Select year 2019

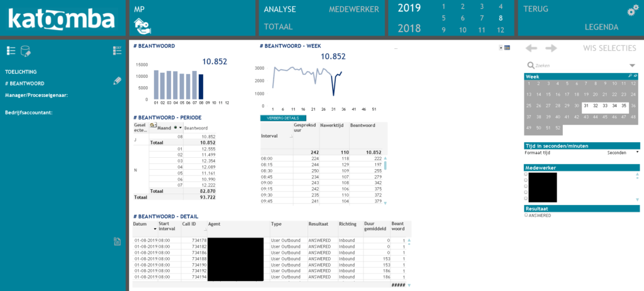point(409,8)
